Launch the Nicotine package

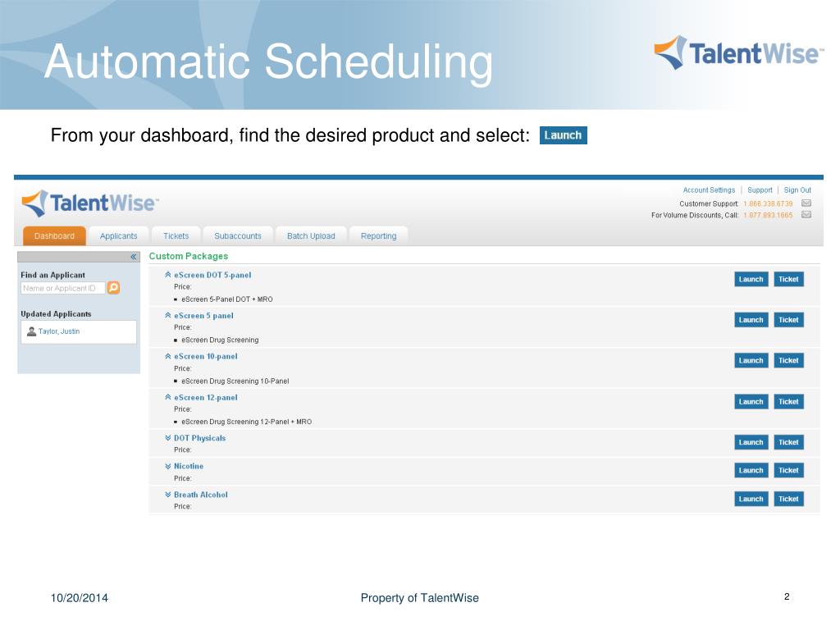pos(751,470)
